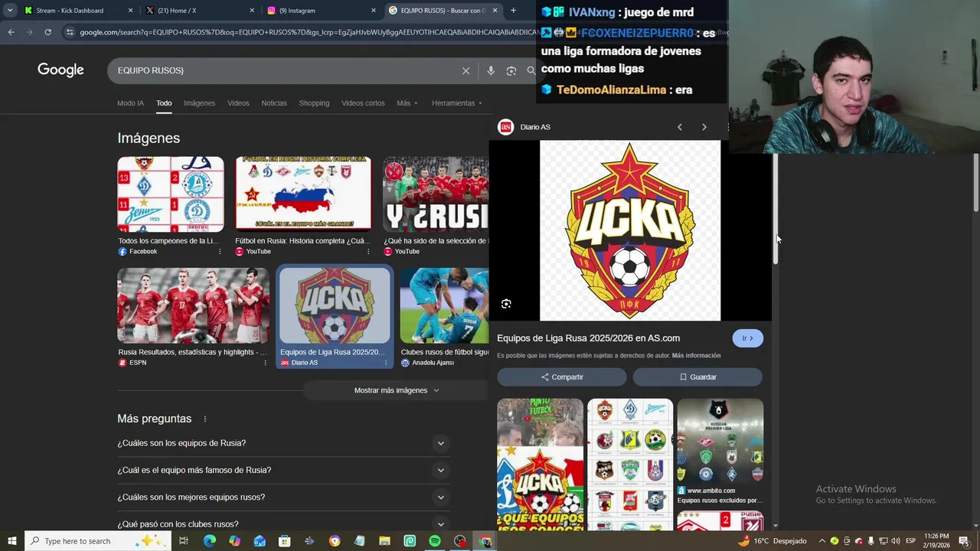Click the page vertical scrollbar on the right edge
Screen dimensions: 980x551
[975, 182]
